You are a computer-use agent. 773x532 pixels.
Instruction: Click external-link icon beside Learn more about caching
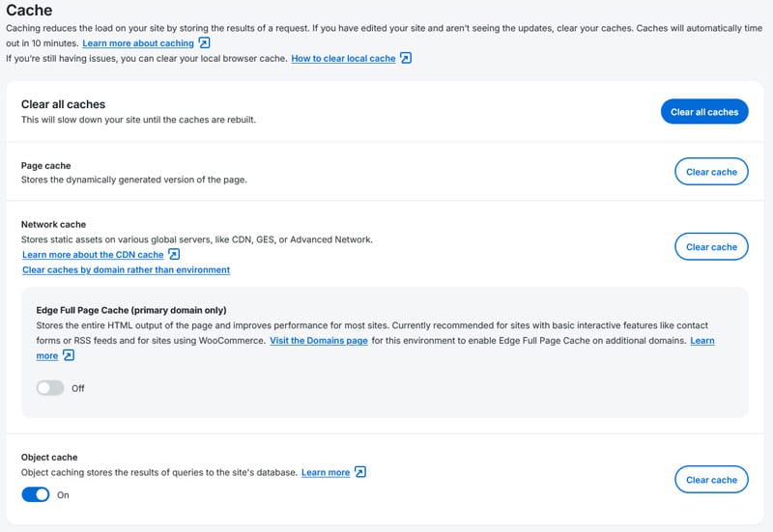(x=204, y=42)
